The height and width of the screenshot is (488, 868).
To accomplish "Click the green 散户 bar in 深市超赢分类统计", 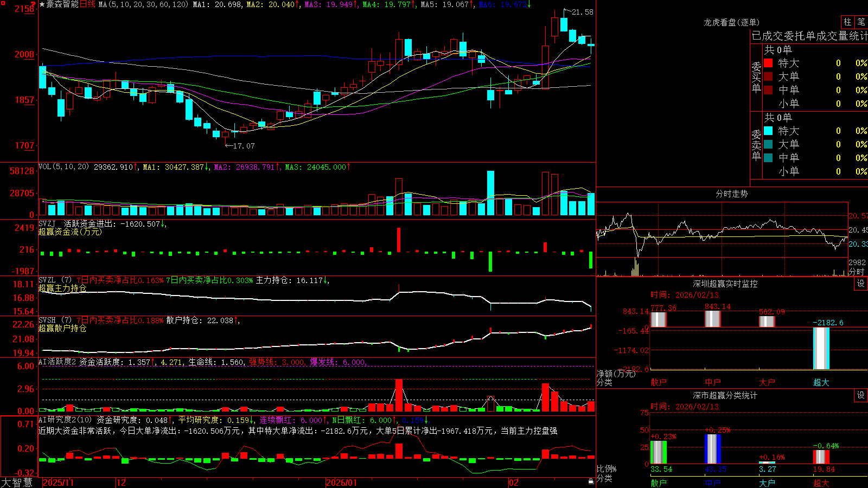I will [659, 452].
